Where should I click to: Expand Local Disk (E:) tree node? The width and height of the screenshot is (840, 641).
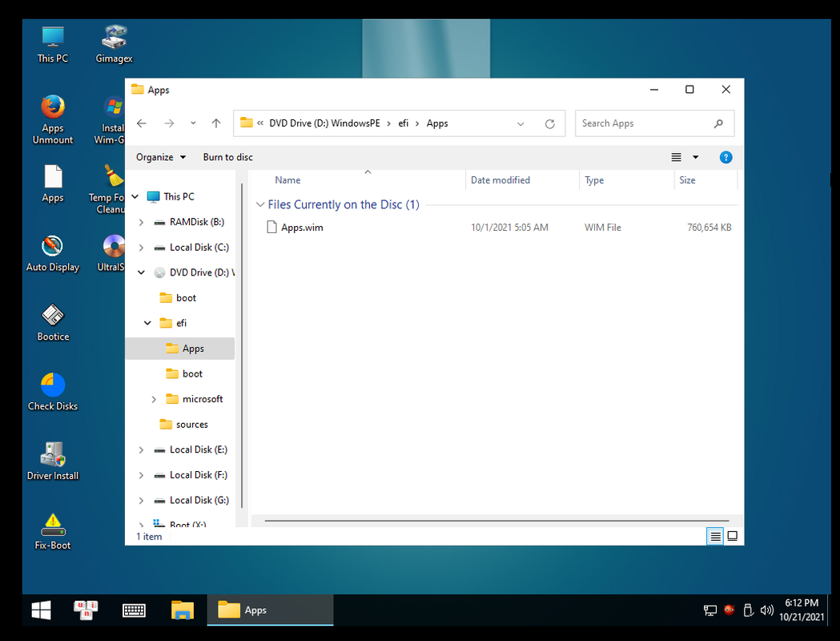click(x=141, y=450)
